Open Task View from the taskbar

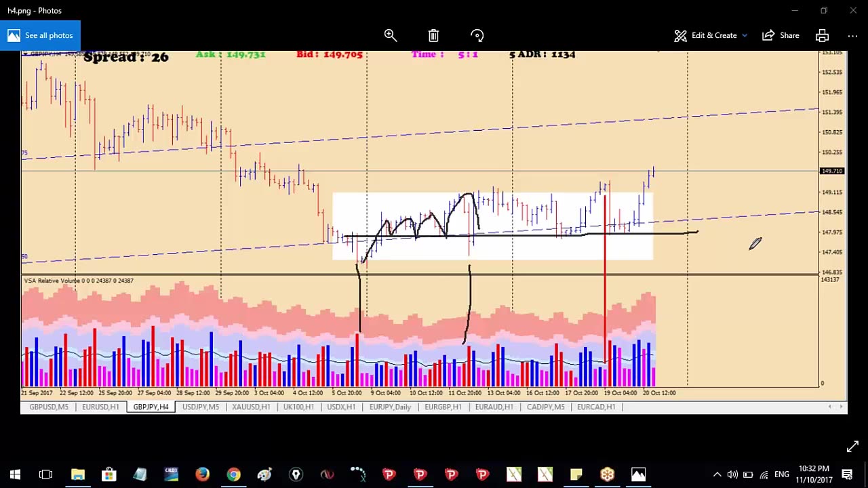(x=46, y=474)
